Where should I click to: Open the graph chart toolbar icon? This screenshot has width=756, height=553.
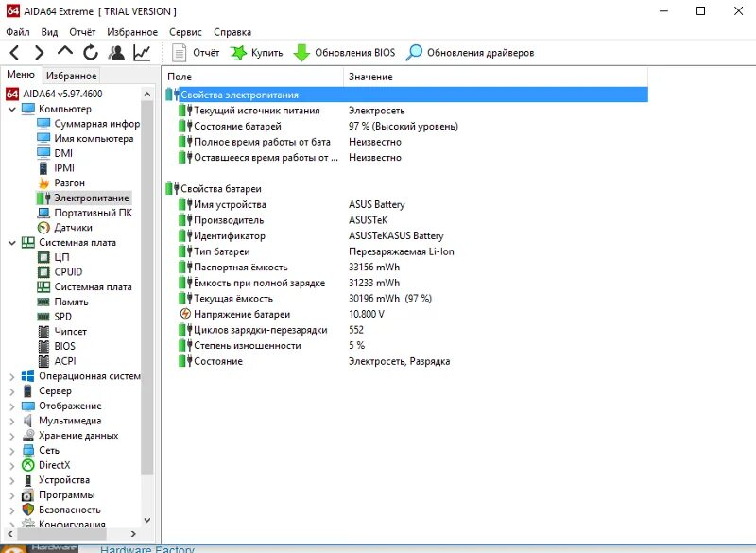coord(142,53)
